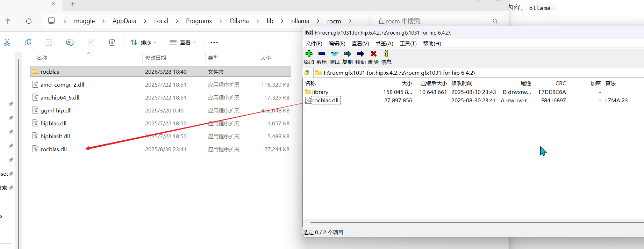
Task: Open the 7-Zip View (查看) menu
Action: pyautogui.click(x=360, y=43)
